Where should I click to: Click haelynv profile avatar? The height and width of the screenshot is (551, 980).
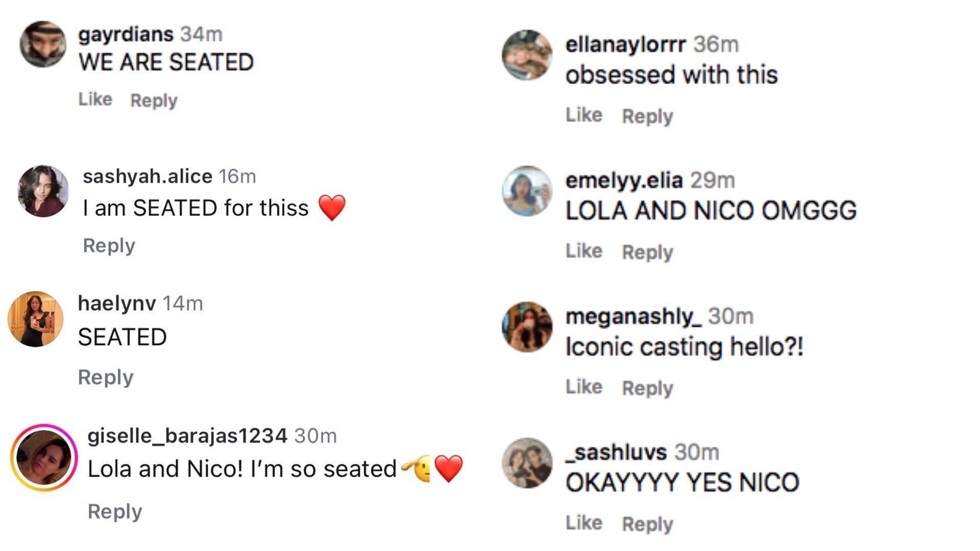(x=36, y=319)
